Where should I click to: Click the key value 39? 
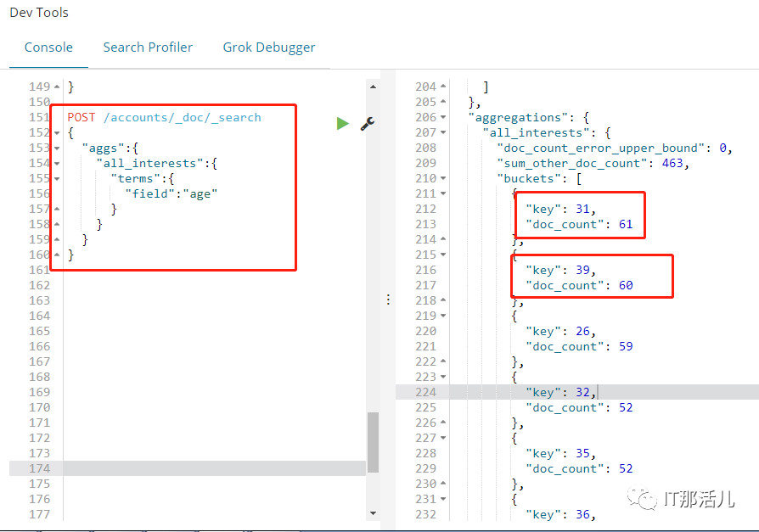(x=582, y=270)
